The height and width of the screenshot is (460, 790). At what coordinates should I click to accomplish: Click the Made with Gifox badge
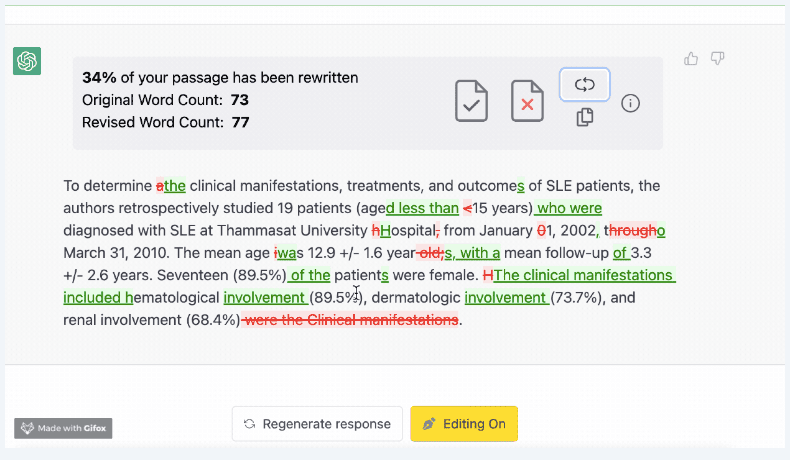point(64,428)
